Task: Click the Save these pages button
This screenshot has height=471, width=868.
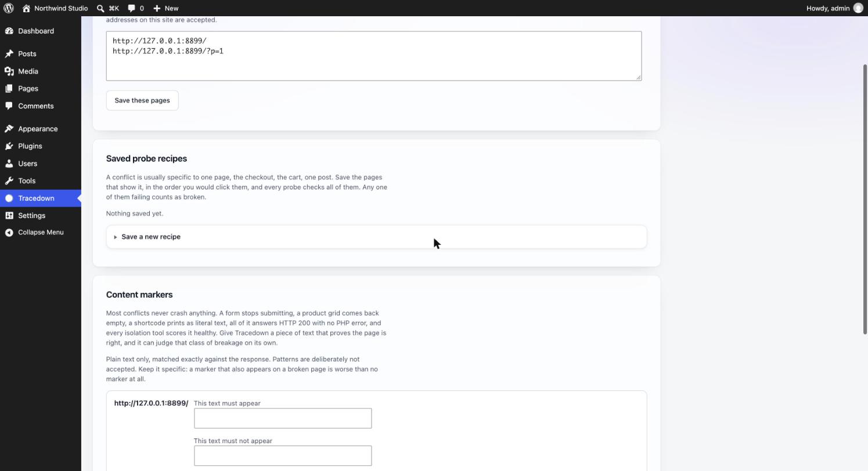Action: click(x=142, y=100)
